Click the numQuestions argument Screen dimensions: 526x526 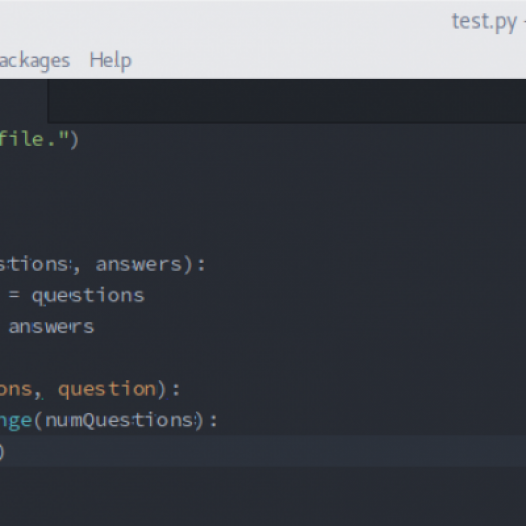click(x=120, y=420)
